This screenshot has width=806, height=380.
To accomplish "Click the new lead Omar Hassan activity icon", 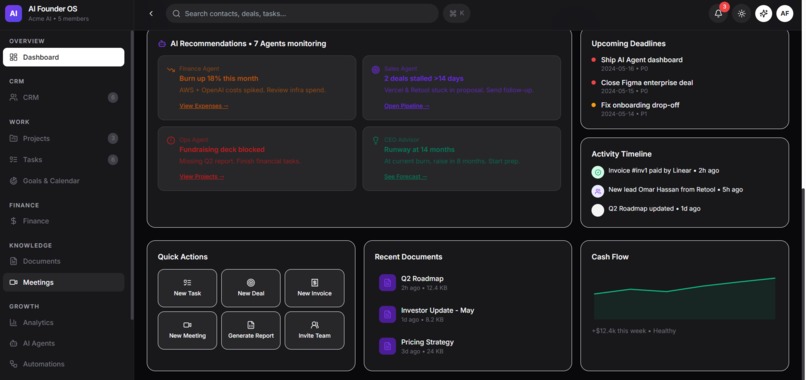I will point(597,191).
